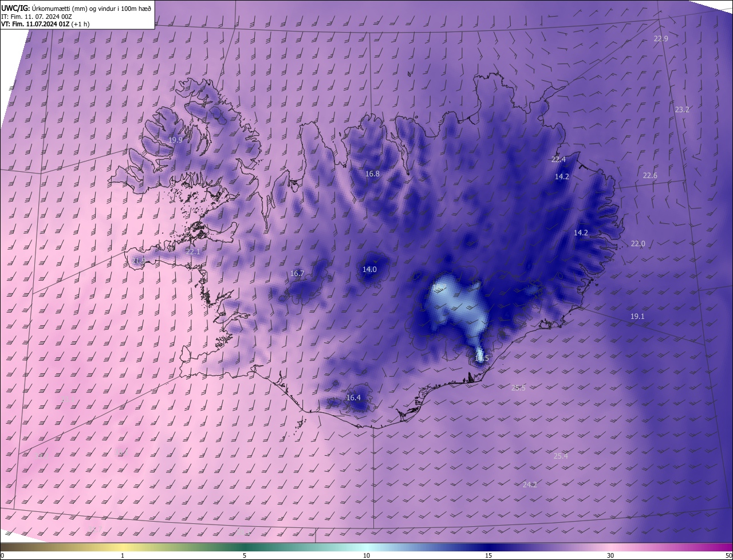The width and height of the screenshot is (733, 560).
Task: Click the colorbar at the 15 tick
Action: [488, 555]
